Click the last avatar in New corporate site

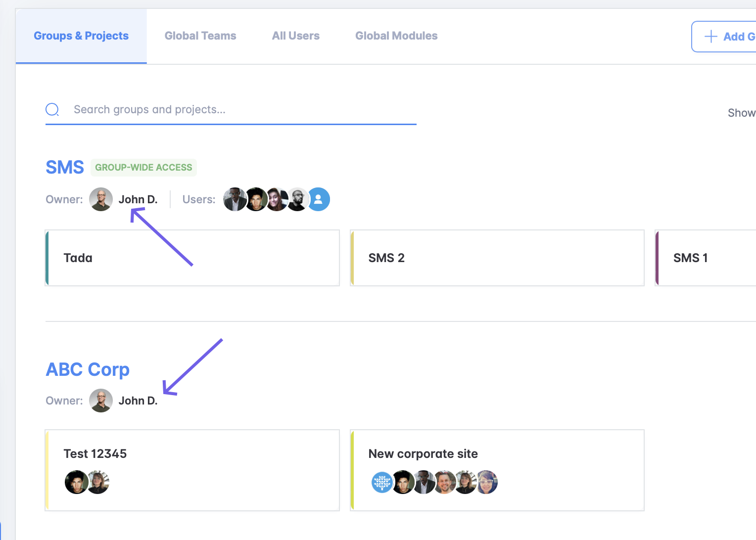pyautogui.click(x=487, y=482)
